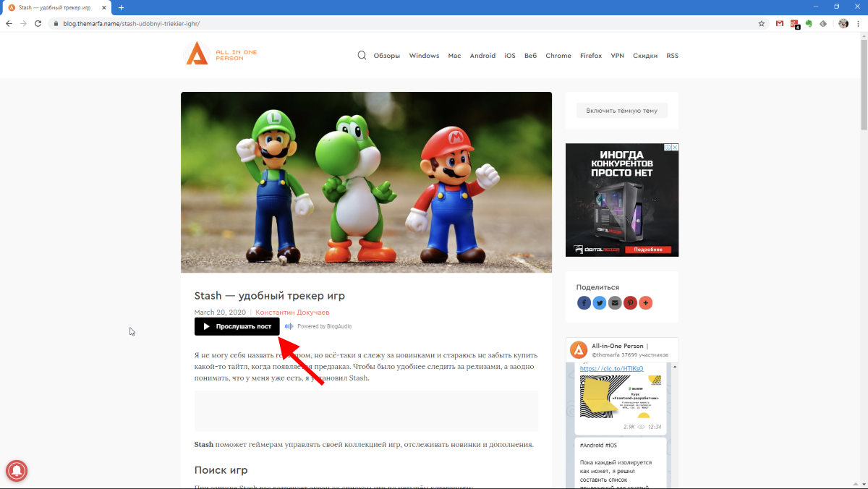Open the VPN category
Viewport: 868px width, 489px height.
point(617,56)
